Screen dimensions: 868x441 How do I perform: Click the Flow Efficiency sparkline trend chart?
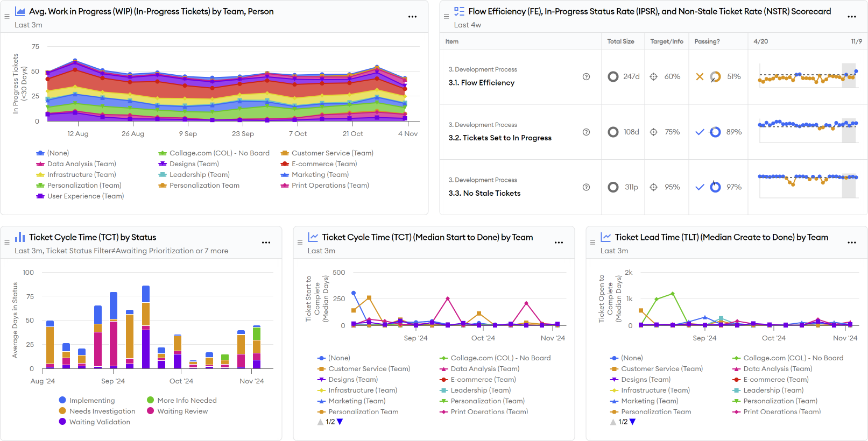pos(807,77)
